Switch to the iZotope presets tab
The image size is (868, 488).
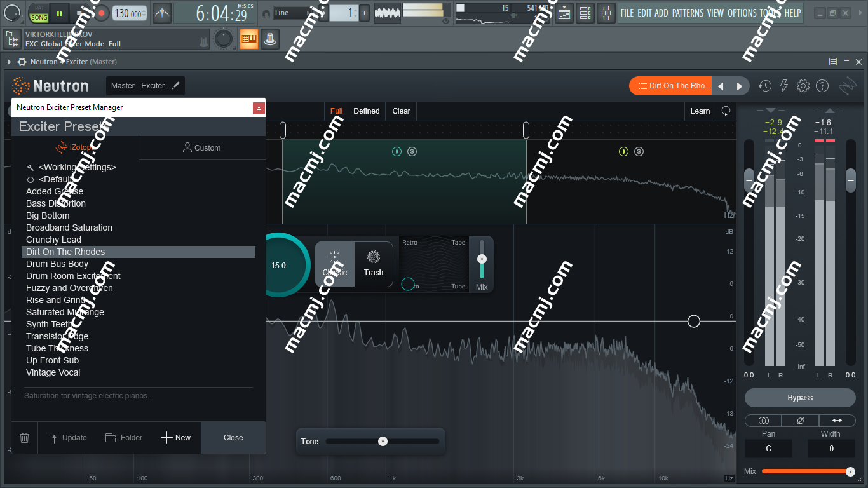pyautogui.click(x=75, y=147)
